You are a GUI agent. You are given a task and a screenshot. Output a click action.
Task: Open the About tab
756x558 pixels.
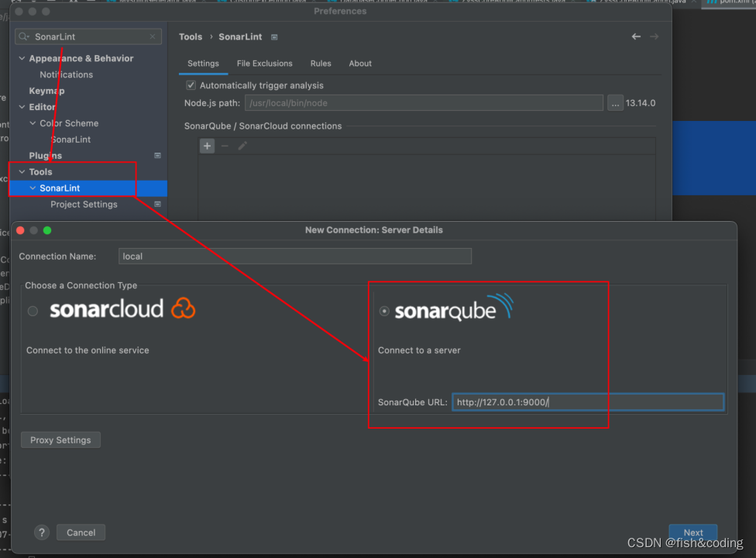pos(360,64)
